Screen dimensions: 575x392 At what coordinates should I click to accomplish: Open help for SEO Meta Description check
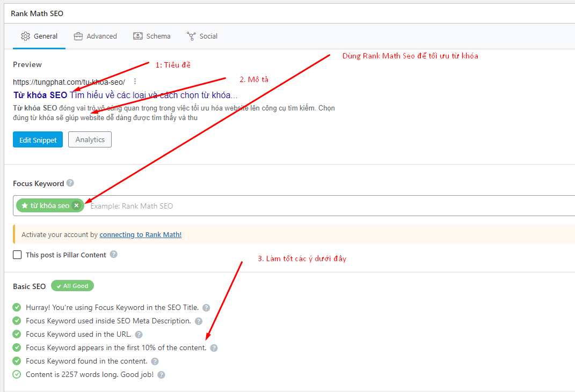tap(199, 321)
